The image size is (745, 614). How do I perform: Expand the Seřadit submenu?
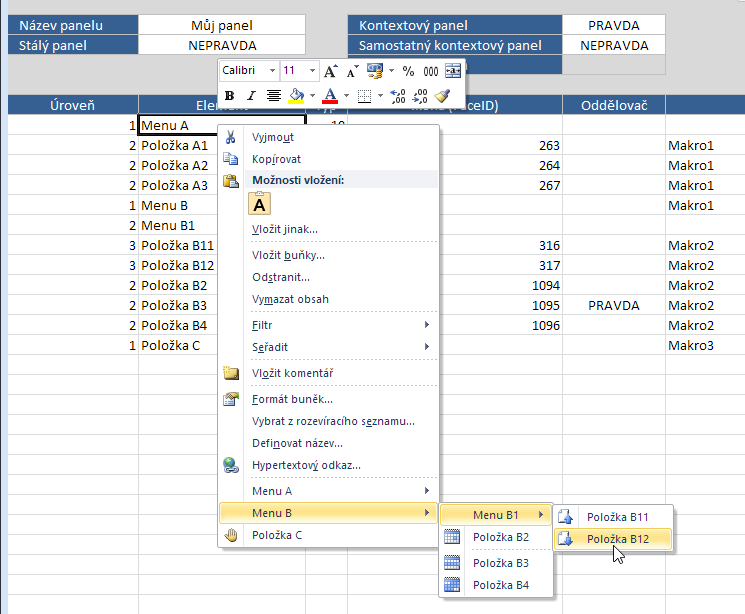[x=328, y=347]
